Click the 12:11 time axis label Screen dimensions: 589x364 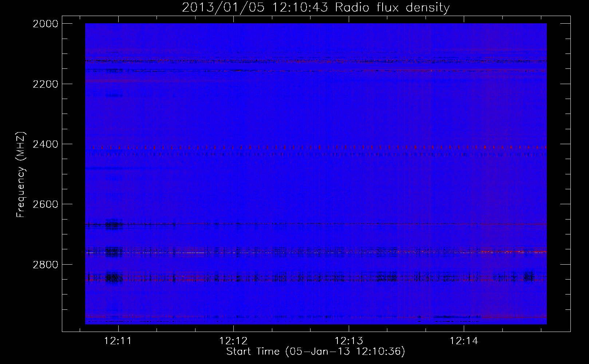[x=118, y=341]
